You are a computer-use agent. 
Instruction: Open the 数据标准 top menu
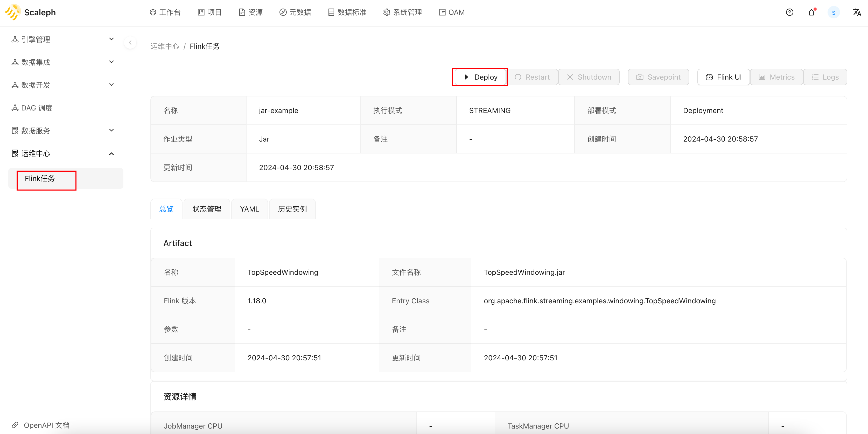click(347, 12)
